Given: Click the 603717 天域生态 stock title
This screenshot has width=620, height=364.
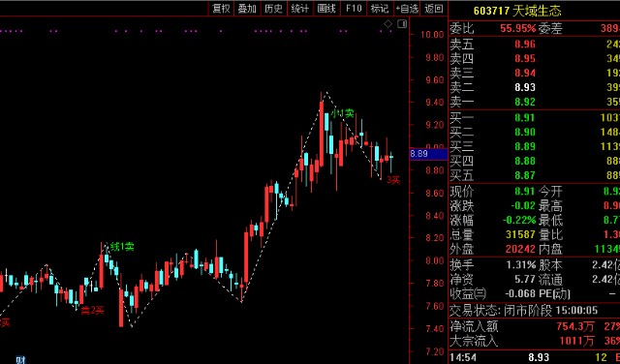Looking at the screenshot, I should click(517, 11).
